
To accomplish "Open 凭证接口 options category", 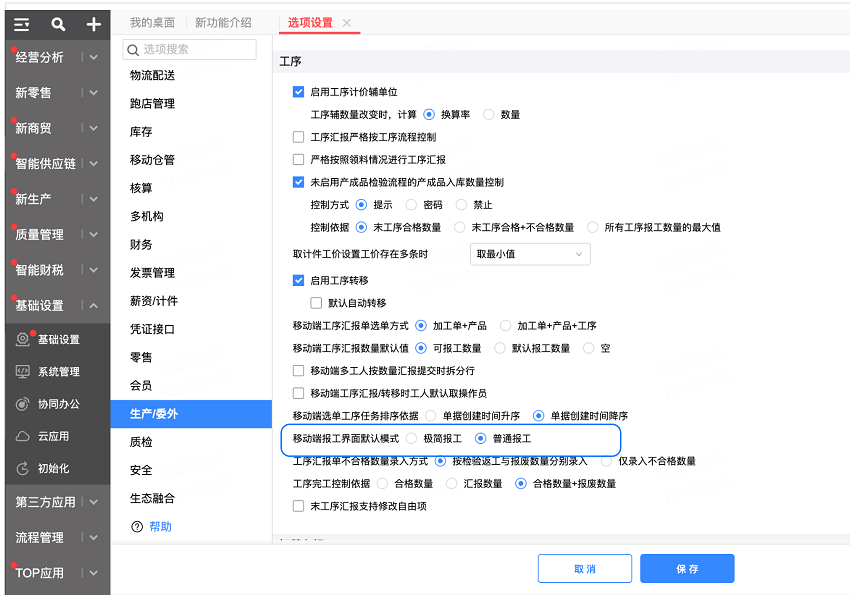I will click(152, 329).
